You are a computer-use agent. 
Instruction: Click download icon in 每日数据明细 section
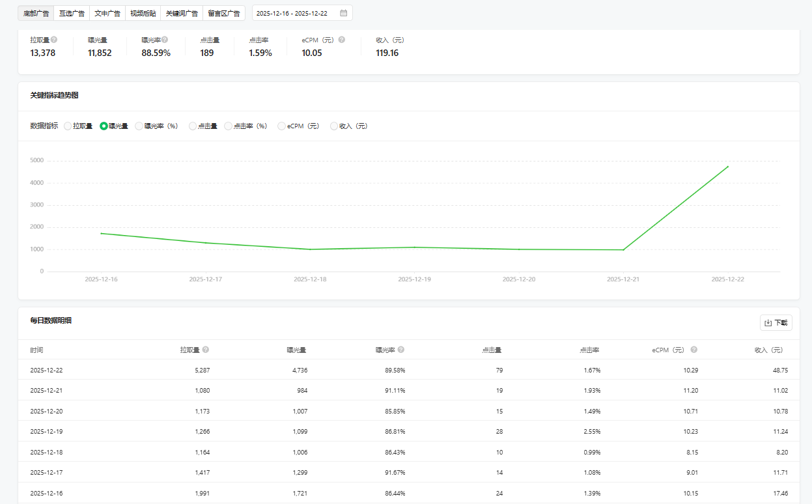pos(768,323)
